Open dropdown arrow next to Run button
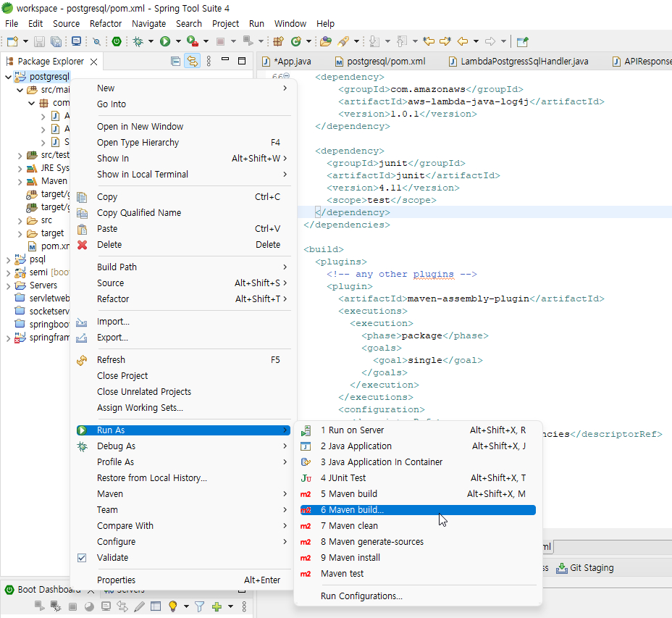Image resolution: width=672 pixels, height=618 pixels. point(178,42)
